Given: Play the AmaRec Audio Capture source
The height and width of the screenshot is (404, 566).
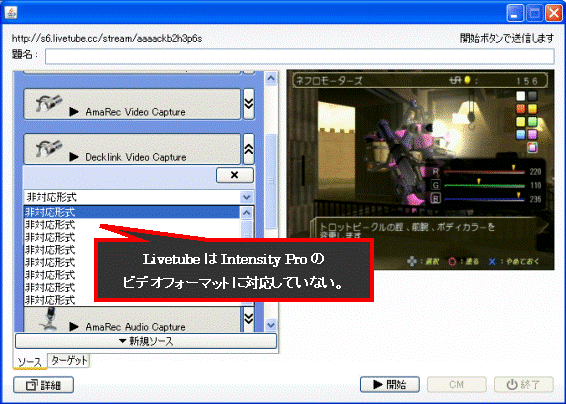Looking at the screenshot, I should point(74,326).
